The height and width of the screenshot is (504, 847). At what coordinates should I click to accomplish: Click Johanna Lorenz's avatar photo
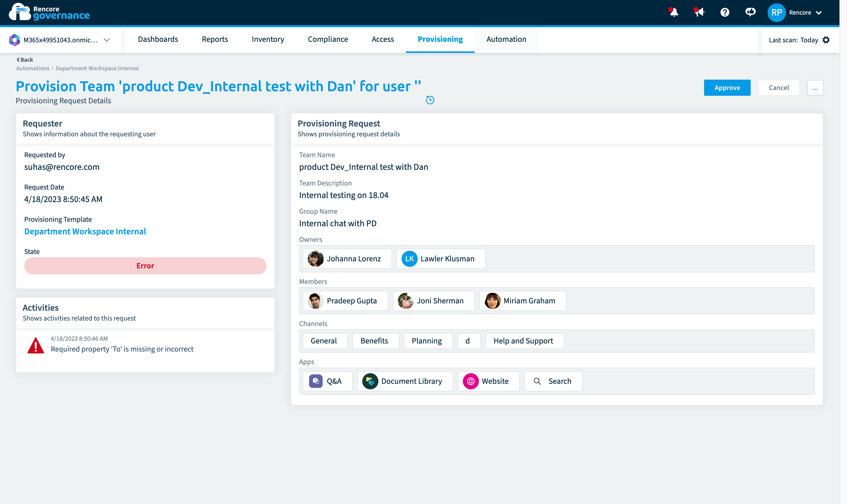(x=315, y=259)
